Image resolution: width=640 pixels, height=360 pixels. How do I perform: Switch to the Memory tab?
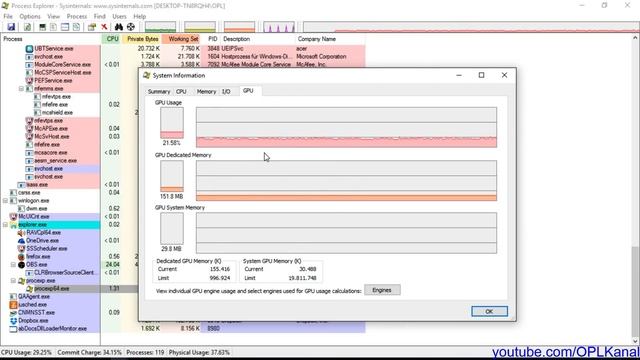(206, 91)
